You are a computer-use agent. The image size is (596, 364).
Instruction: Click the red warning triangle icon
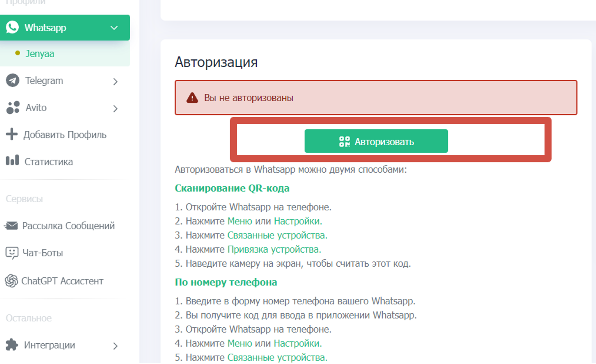pos(192,98)
